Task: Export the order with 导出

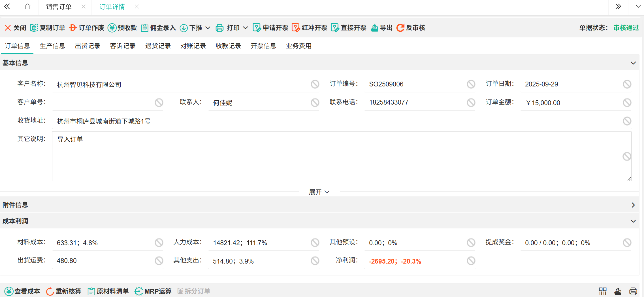Action: click(x=381, y=28)
